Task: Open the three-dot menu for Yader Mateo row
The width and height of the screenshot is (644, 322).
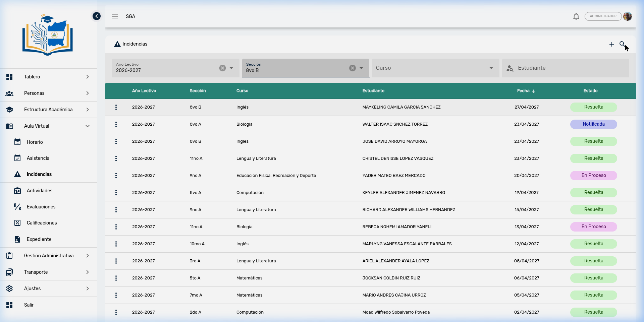Action: point(116,176)
